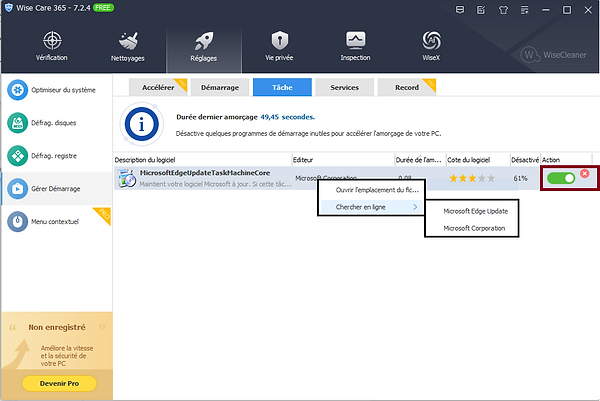The height and width of the screenshot is (401, 600).
Task: Sort by Description du logiciel column header
Action: (203, 160)
